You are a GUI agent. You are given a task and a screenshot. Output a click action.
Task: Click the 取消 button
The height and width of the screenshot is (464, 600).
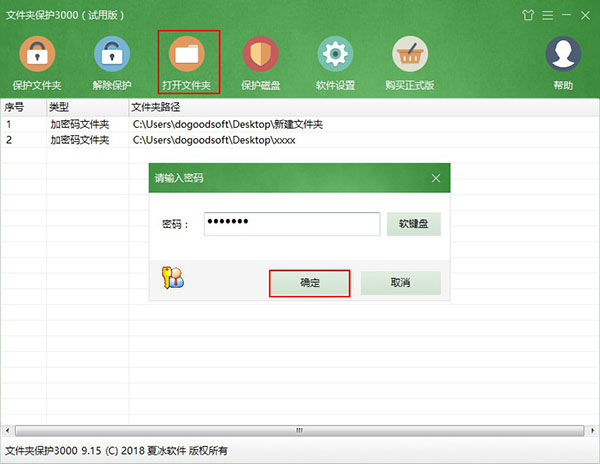(401, 283)
